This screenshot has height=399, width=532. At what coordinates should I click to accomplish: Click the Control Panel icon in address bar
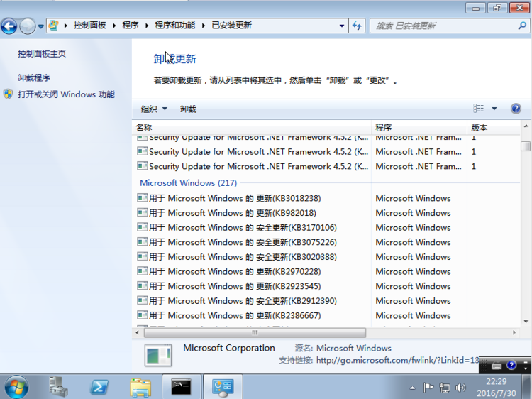pyautogui.click(x=53, y=26)
